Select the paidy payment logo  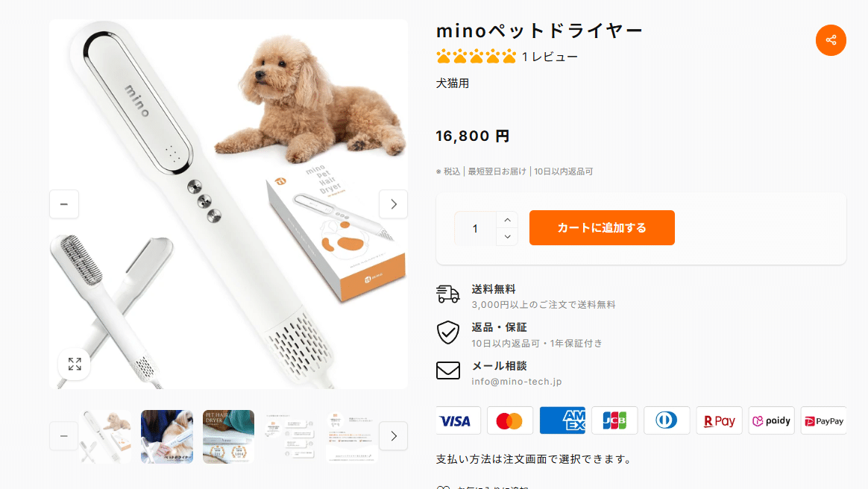coord(771,421)
